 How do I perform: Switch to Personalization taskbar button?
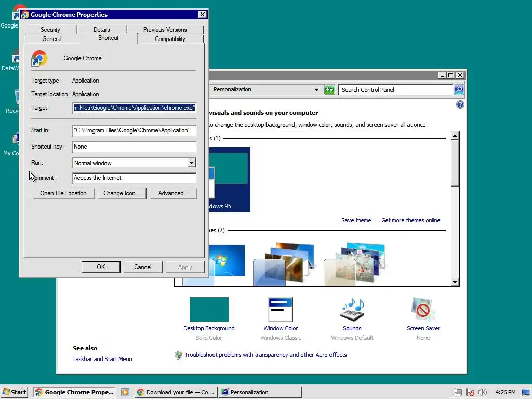pyautogui.click(x=260, y=392)
